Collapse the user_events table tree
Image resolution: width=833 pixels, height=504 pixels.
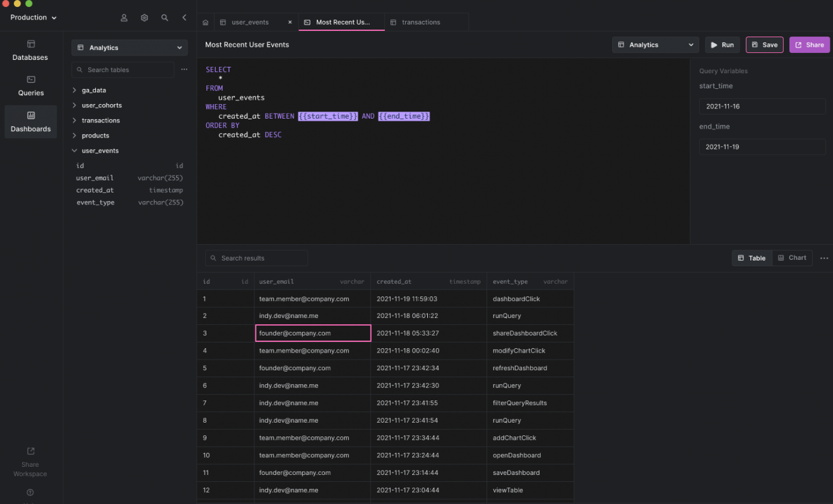pyautogui.click(x=74, y=150)
